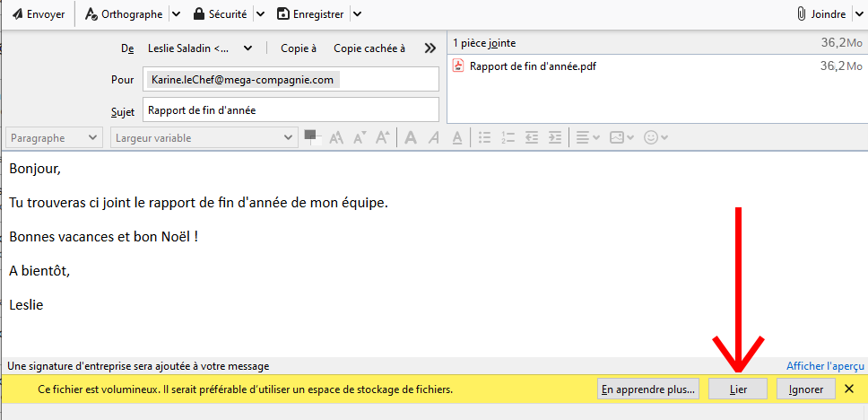Open the Paragraphe style dropdown

(x=54, y=137)
